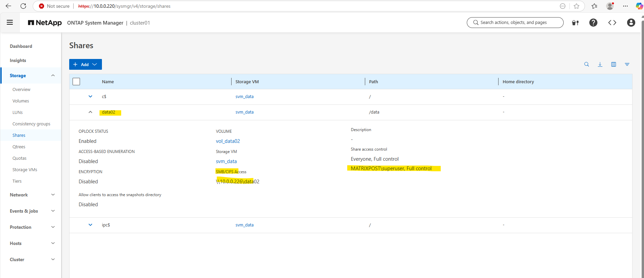Viewport: 644px width, 278px height.
Task: Click the browser address bar URL
Action: (124, 6)
